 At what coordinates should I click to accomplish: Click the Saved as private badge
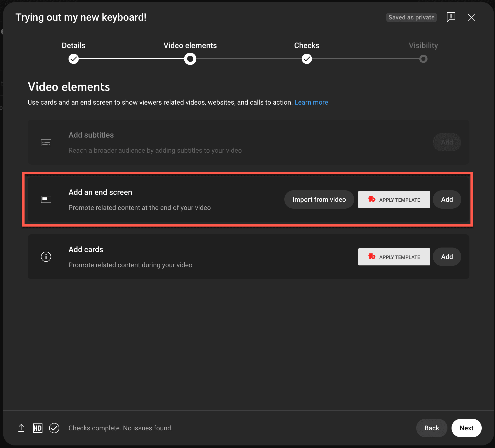pyautogui.click(x=411, y=17)
